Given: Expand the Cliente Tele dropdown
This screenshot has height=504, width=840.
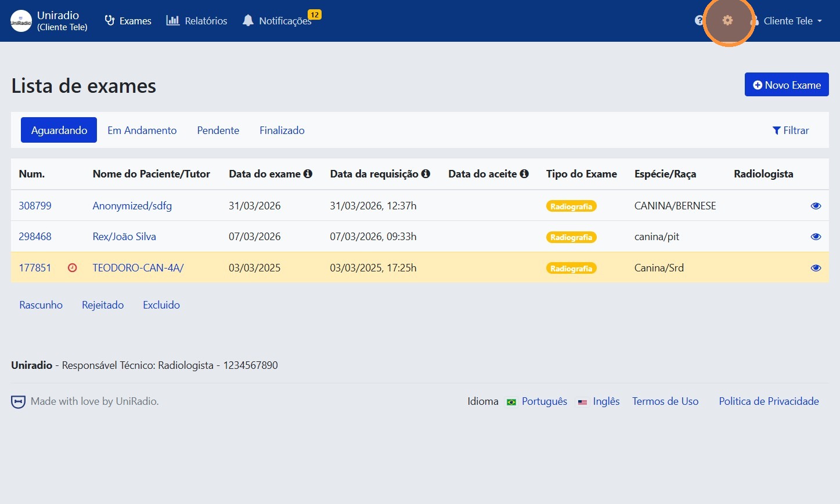Looking at the screenshot, I should pos(792,21).
